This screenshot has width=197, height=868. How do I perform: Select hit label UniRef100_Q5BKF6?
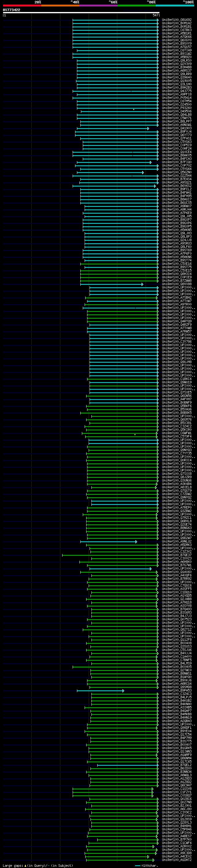click(x=177, y=406)
